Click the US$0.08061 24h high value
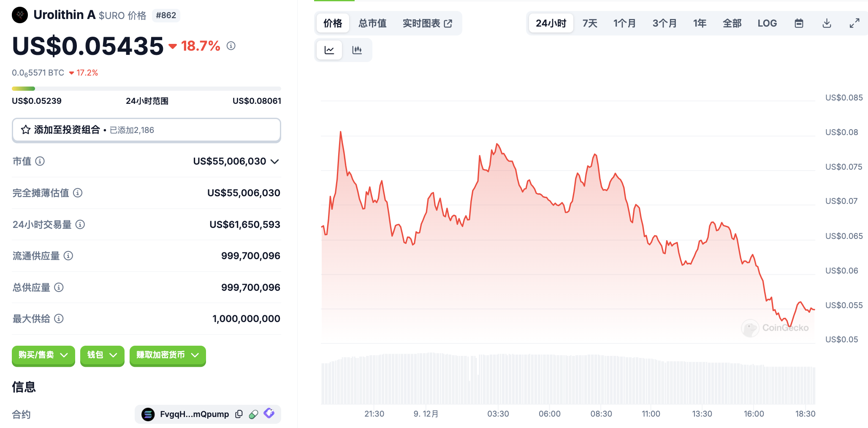868x428 pixels. (257, 101)
